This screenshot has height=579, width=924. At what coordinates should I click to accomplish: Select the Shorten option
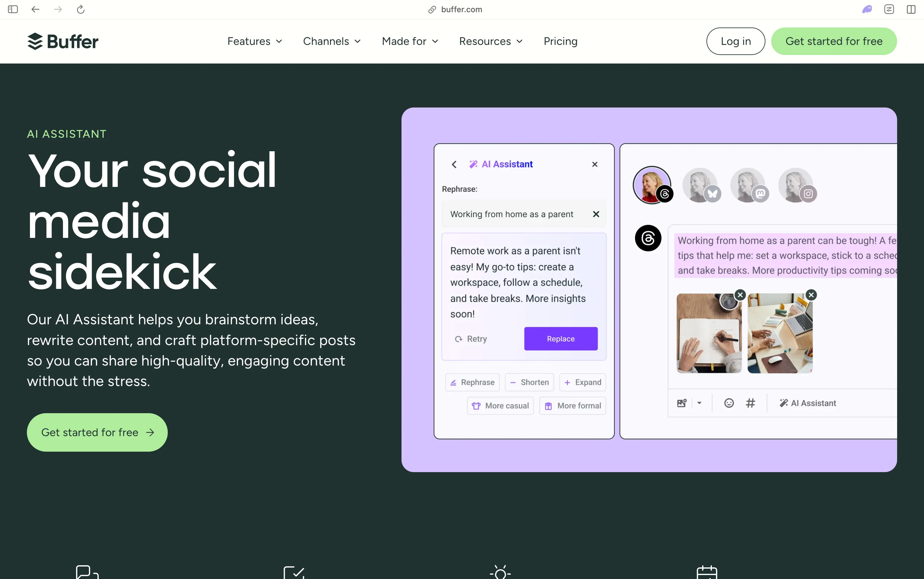[x=530, y=382]
